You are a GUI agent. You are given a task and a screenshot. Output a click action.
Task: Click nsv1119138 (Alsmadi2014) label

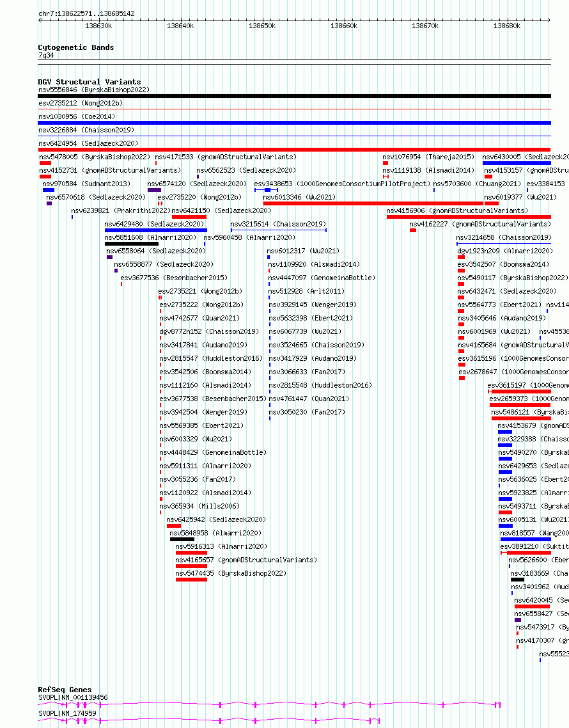click(x=428, y=170)
